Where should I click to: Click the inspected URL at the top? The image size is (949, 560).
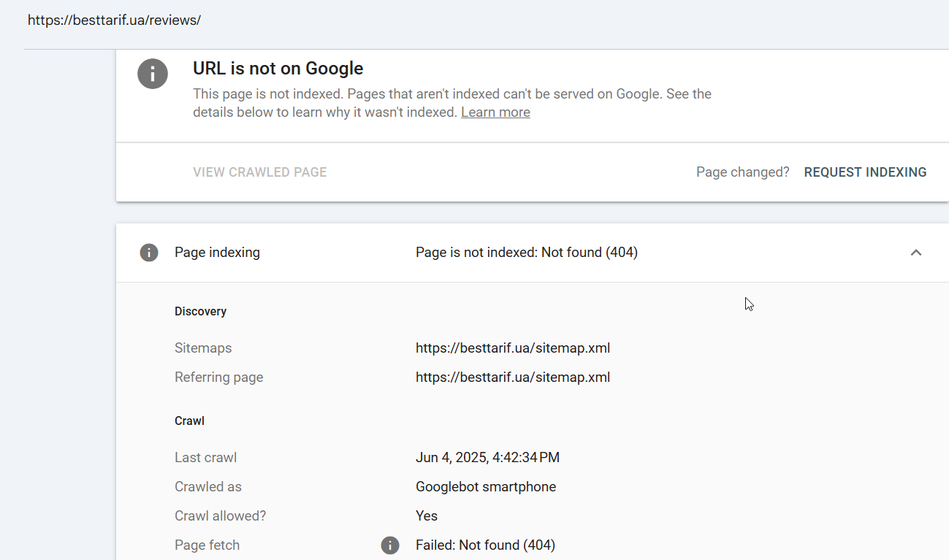click(114, 20)
